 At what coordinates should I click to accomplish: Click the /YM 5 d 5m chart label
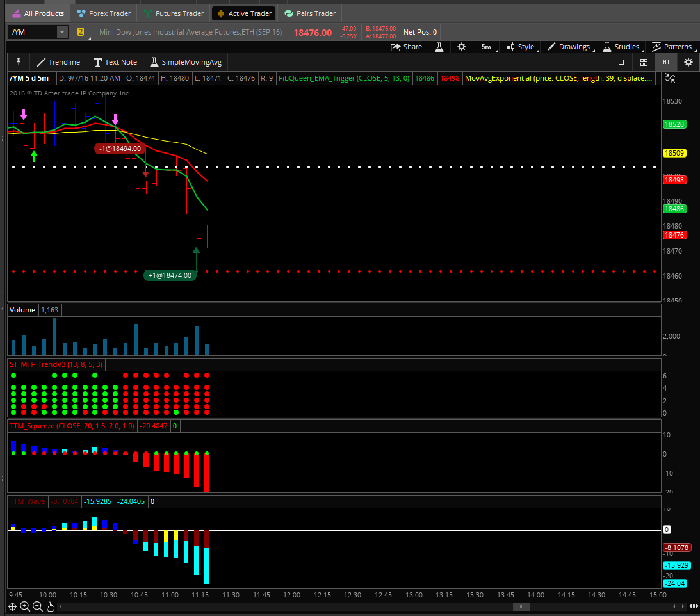click(29, 78)
